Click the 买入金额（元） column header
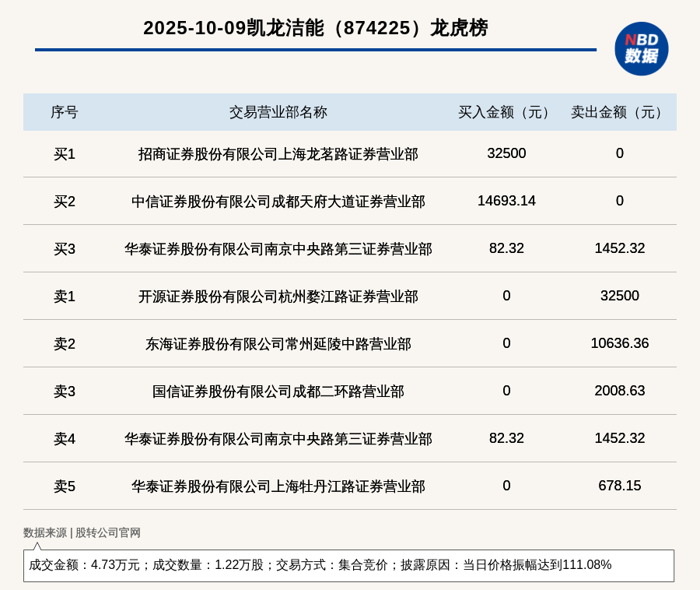The height and width of the screenshot is (590, 700). (506, 112)
